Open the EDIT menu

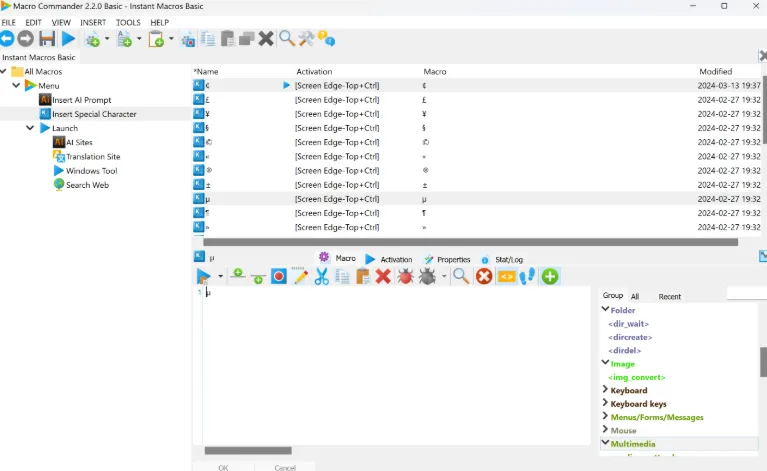[33, 22]
